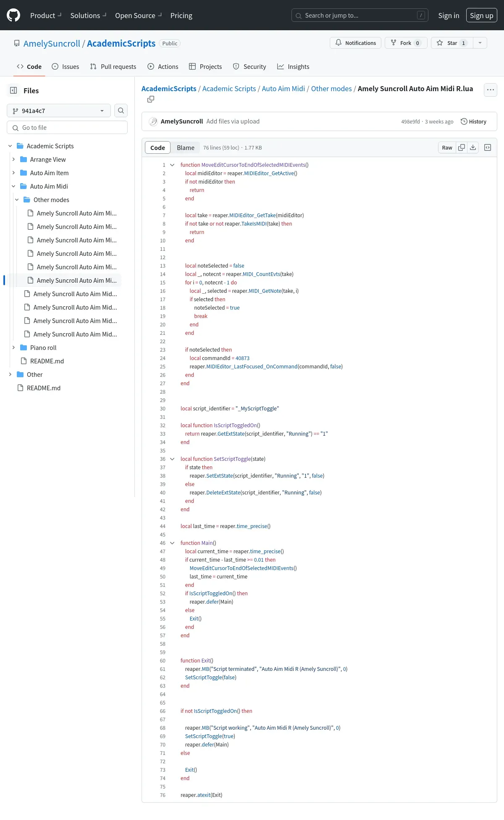This screenshot has height=820, width=504.
Task: Expand the Auto Aim Item folder
Action: pos(13,173)
